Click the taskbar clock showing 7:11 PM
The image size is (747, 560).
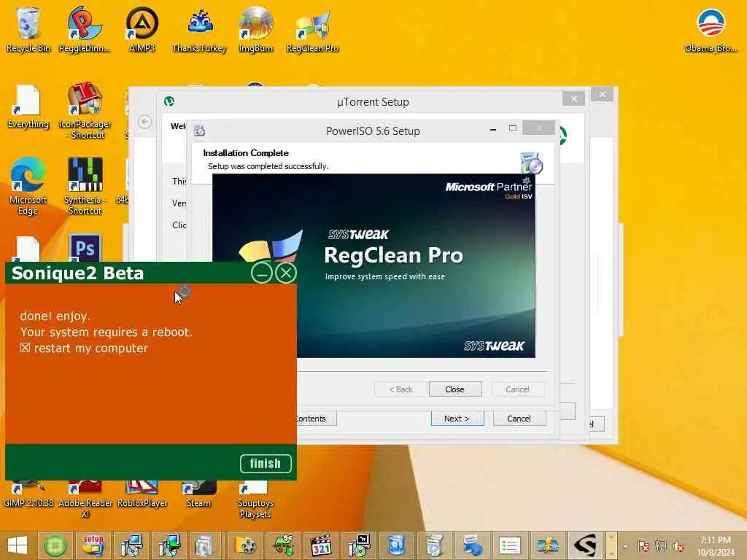[716, 545]
